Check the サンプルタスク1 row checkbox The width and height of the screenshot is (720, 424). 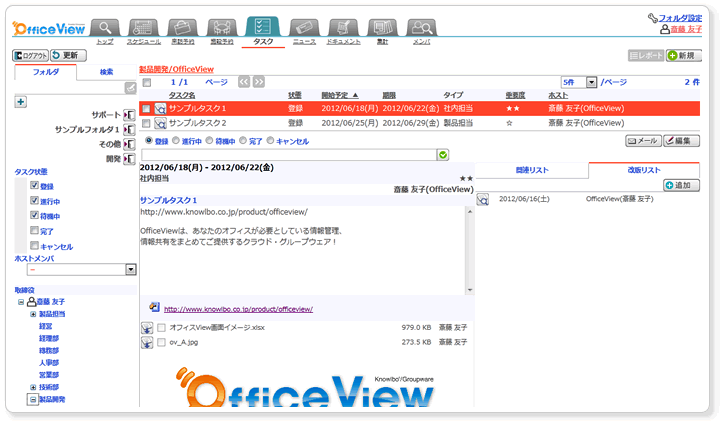[x=146, y=109]
